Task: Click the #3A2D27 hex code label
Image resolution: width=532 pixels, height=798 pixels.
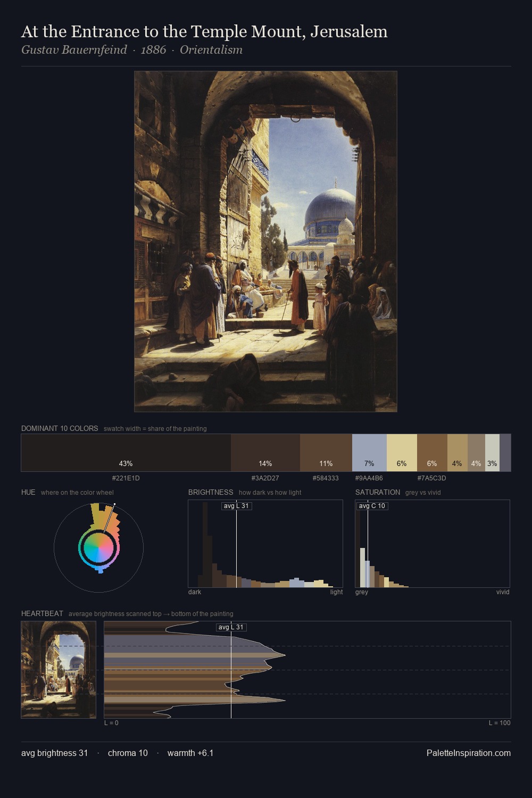Action: [x=265, y=478]
